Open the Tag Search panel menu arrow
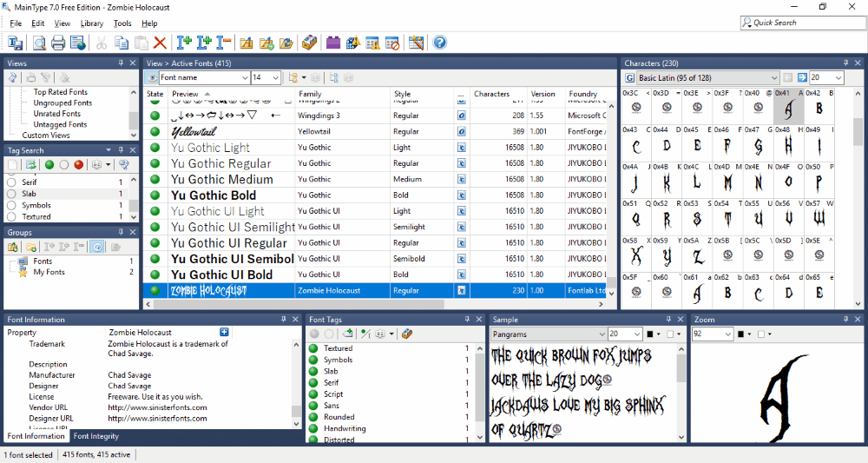This screenshot has width=868, height=463. (x=108, y=150)
